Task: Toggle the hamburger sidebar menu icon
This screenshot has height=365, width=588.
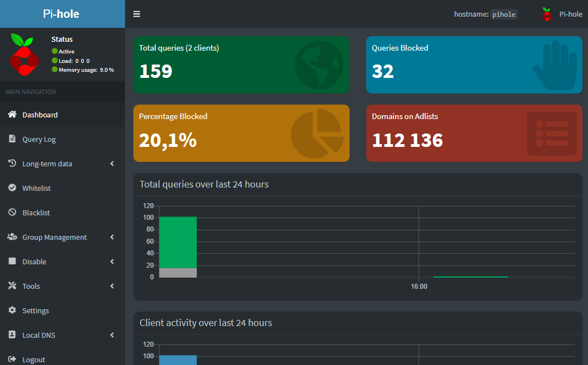Action: [x=137, y=14]
